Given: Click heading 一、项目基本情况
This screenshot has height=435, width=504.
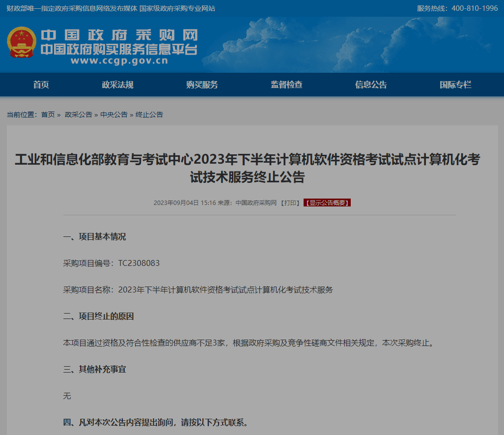Looking at the screenshot, I should 94,236.
